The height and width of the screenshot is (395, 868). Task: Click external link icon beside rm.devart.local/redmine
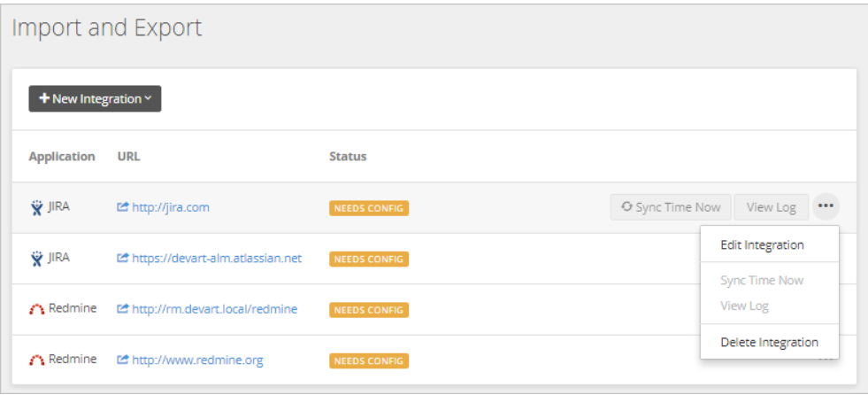tap(123, 309)
